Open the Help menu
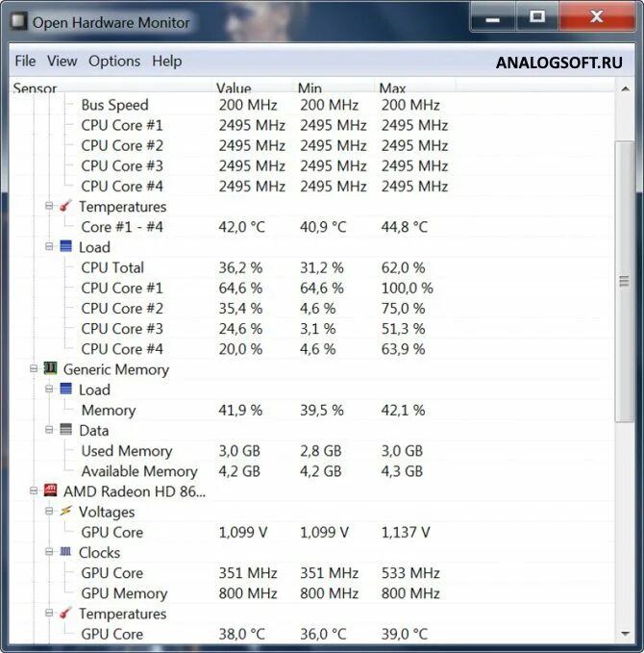 click(167, 62)
